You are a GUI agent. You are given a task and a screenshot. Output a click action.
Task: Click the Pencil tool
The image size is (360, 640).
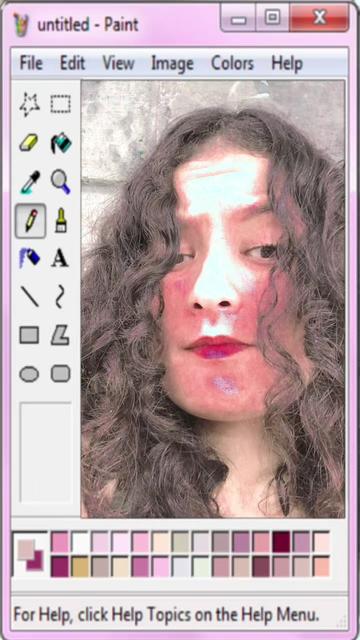[x=31, y=220]
